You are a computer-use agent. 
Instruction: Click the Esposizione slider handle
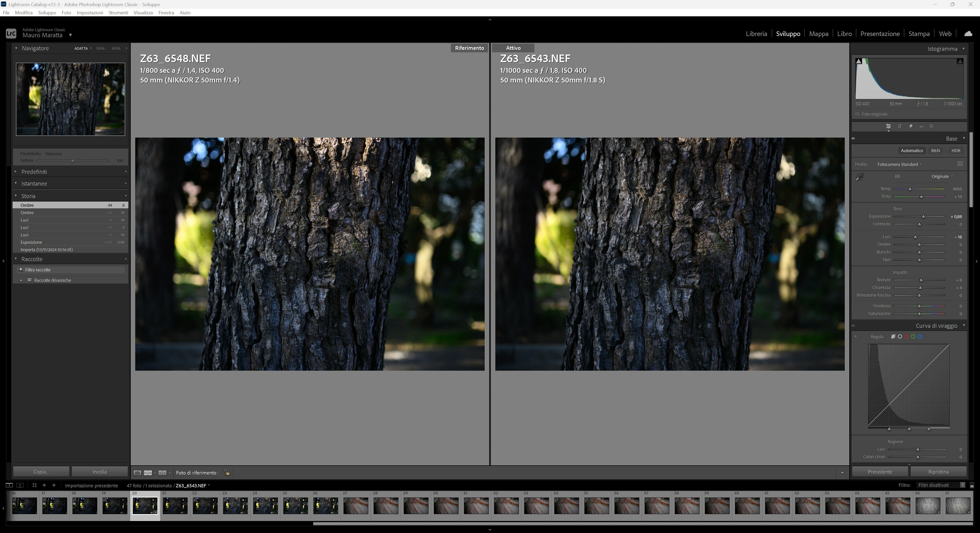tap(923, 217)
